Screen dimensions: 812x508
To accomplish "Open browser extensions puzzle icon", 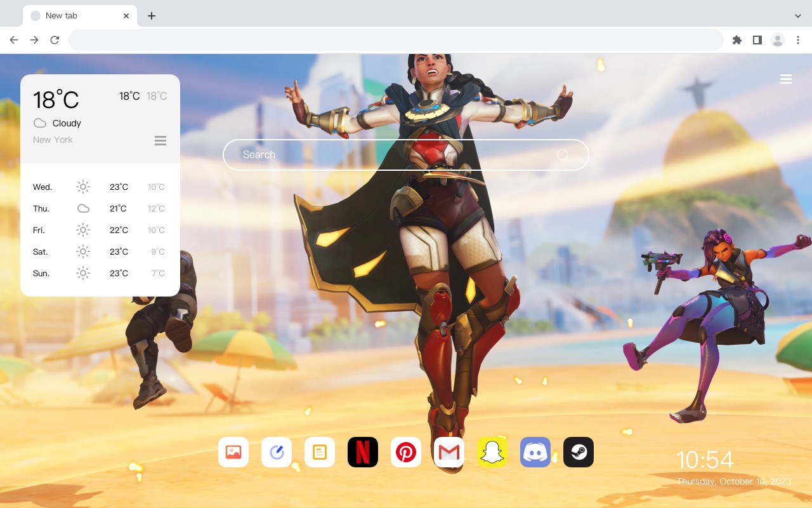I will tap(737, 40).
